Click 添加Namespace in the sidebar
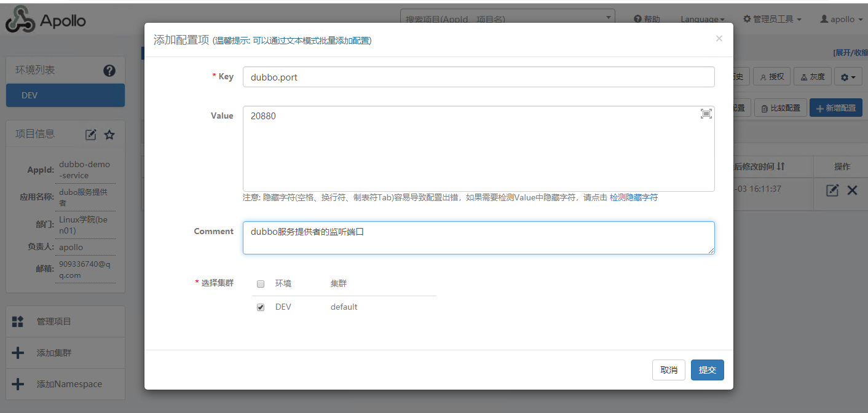The width and height of the screenshot is (868, 413). 69,384
